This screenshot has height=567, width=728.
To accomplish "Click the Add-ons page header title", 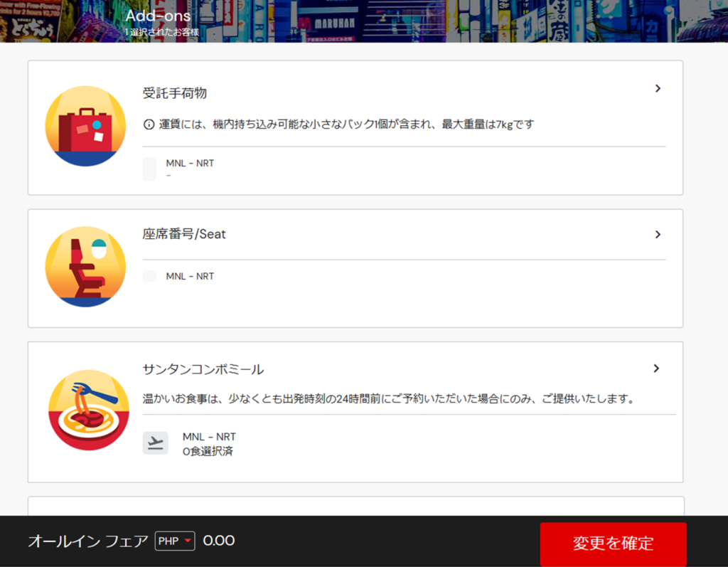I will pos(159,16).
